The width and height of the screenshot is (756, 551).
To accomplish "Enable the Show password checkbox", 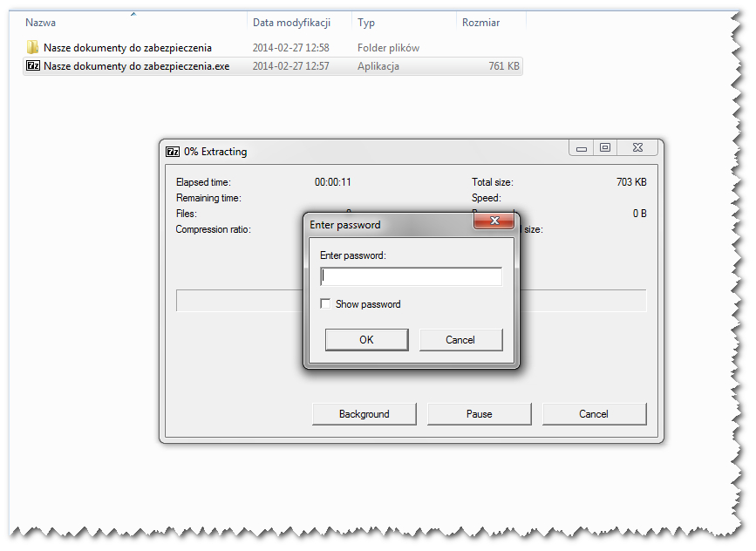I will [325, 304].
